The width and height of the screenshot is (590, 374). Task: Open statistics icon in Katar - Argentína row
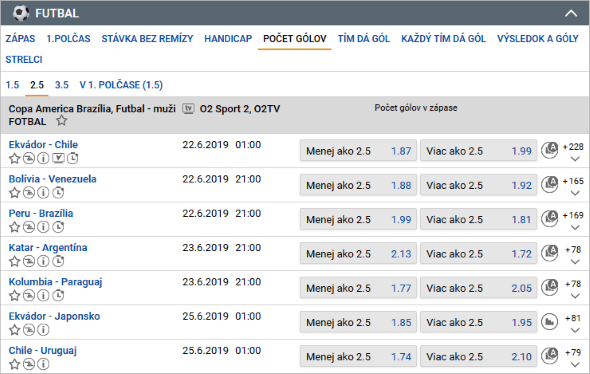click(549, 253)
